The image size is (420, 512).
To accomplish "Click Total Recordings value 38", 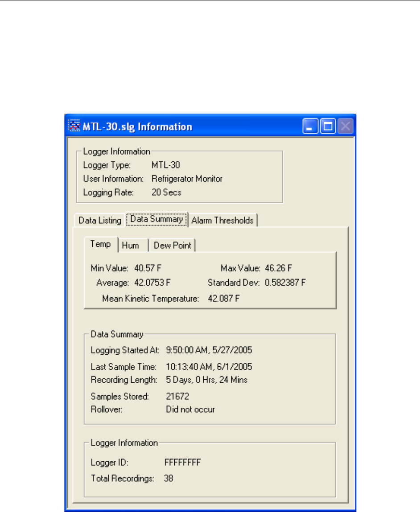I will (x=169, y=479).
